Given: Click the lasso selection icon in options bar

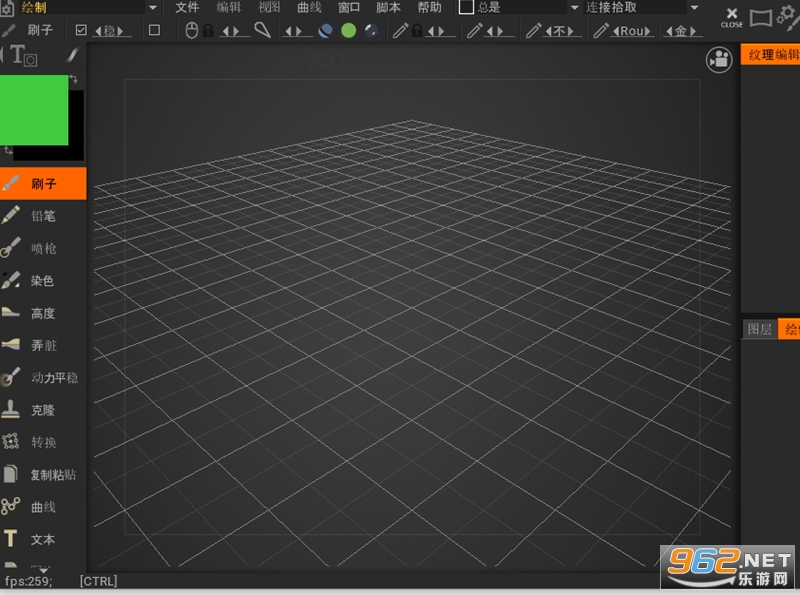Looking at the screenshot, I should click(x=262, y=30).
